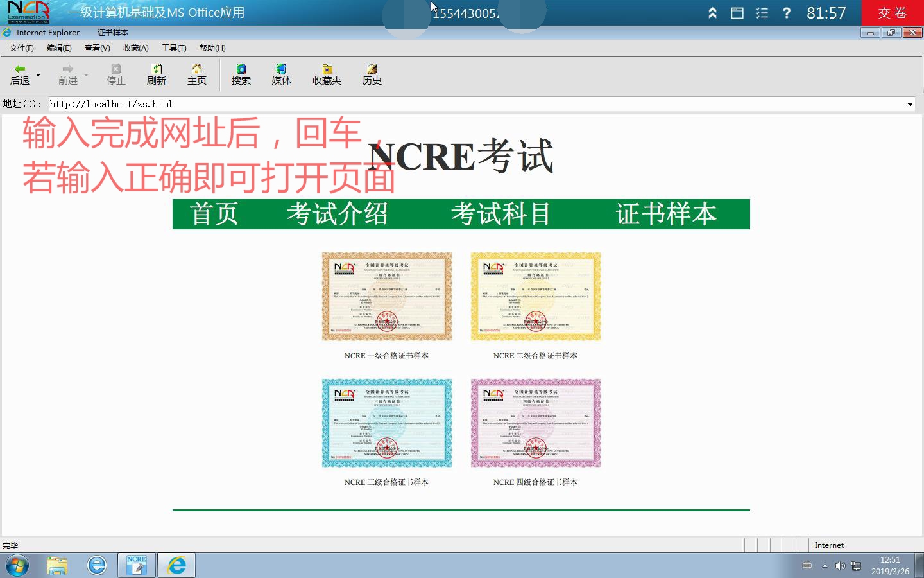Click the 交卷 submit exam button

(x=893, y=13)
